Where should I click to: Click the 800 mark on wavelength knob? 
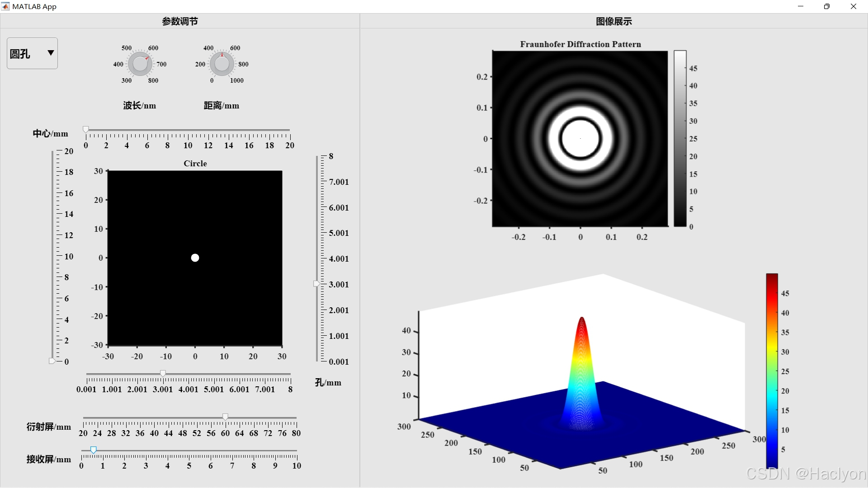click(153, 80)
